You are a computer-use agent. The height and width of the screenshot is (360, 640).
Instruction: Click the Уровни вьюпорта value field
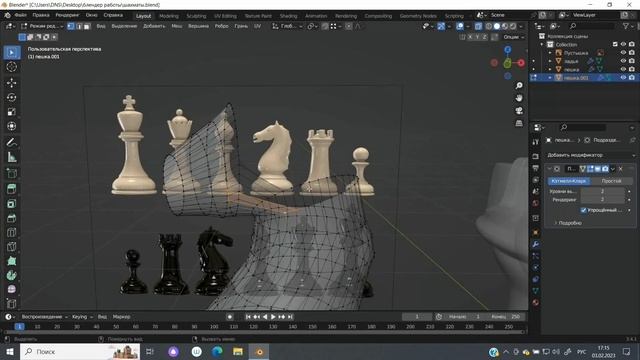(x=602, y=191)
